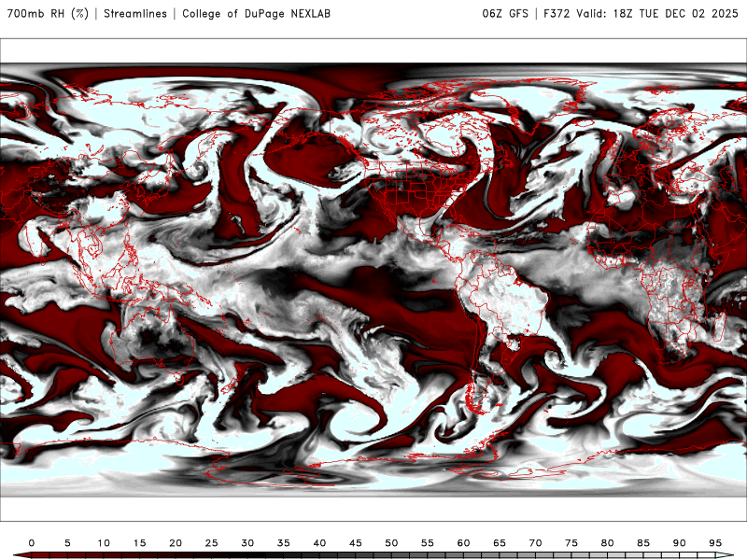
Task: Click the colorbar label '90'
Action: click(x=680, y=543)
